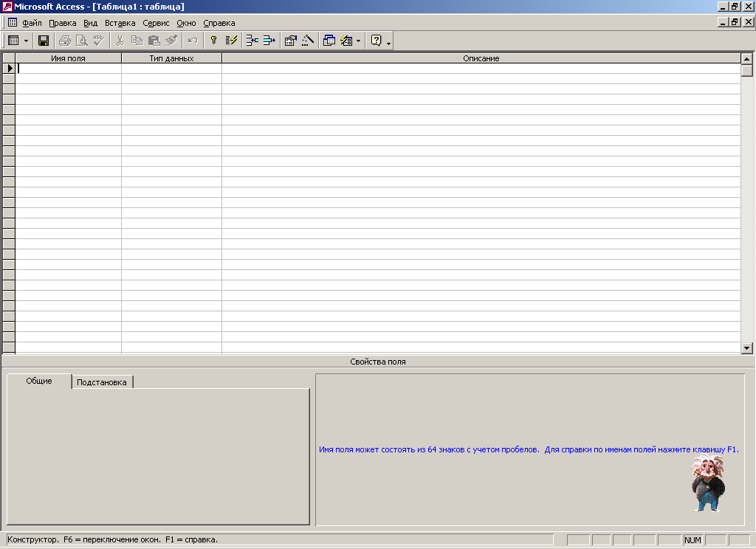The width and height of the screenshot is (756, 549).
Task: Open Microsoft Access Help question icon
Action: [376, 41]
